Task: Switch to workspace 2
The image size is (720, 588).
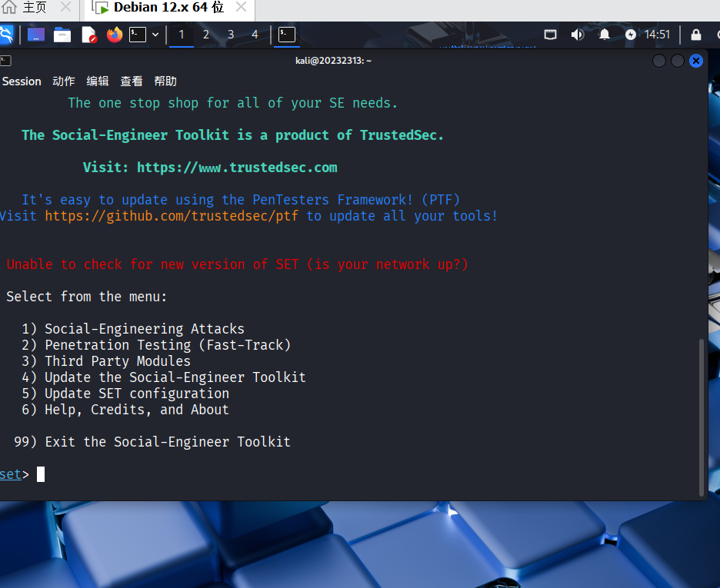Action: click(206, 35)
